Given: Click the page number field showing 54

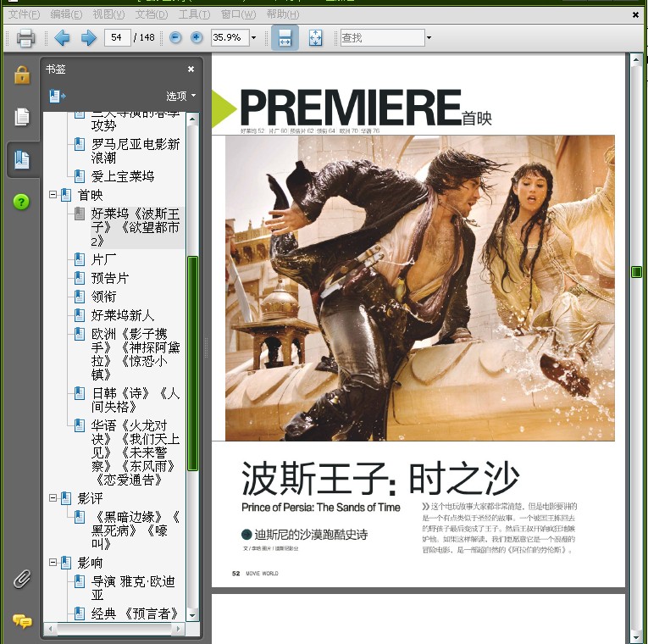Looking at the screenshot, I should click(x=118, y=37).
